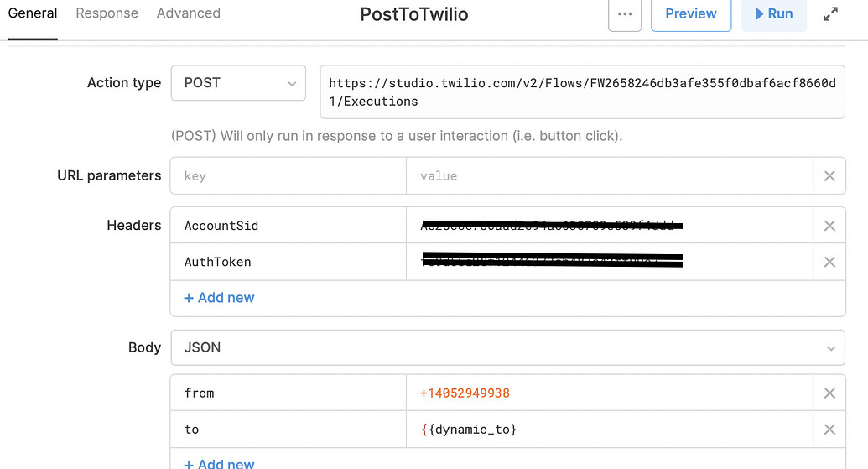Viewport: 868px width, 469px height.
Task: Switch to the Advanced tab
Action: (x=188, y=13)
